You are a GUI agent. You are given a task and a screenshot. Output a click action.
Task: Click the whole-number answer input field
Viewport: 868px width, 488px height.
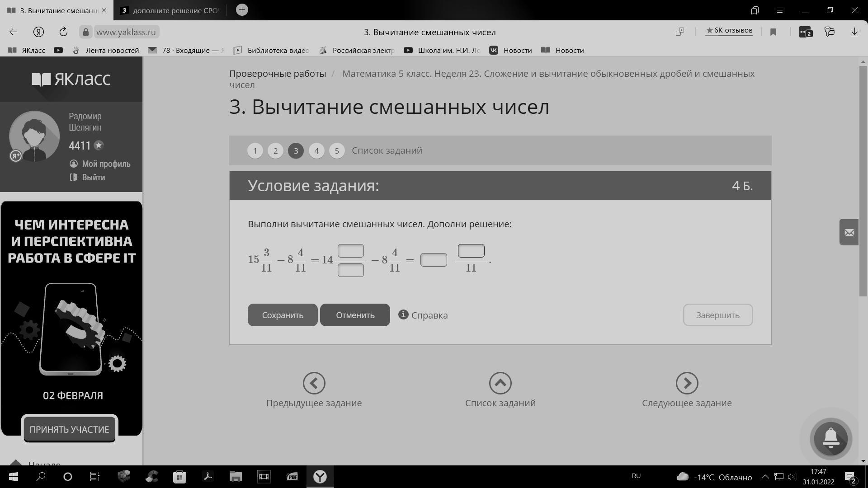[433, 260]
